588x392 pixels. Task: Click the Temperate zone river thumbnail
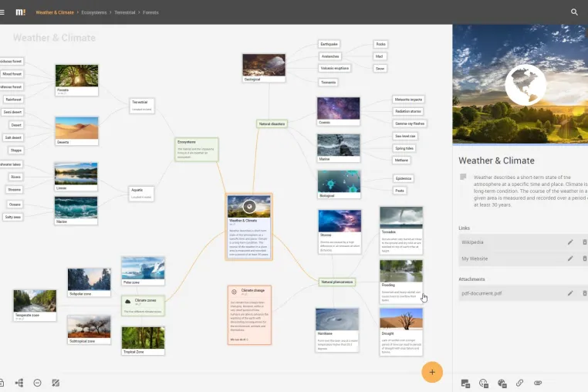tap(35, 301)
